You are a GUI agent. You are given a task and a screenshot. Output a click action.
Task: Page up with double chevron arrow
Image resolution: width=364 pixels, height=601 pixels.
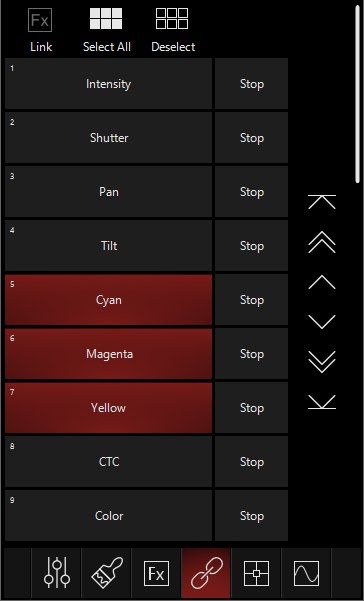[x=322, y=242]
